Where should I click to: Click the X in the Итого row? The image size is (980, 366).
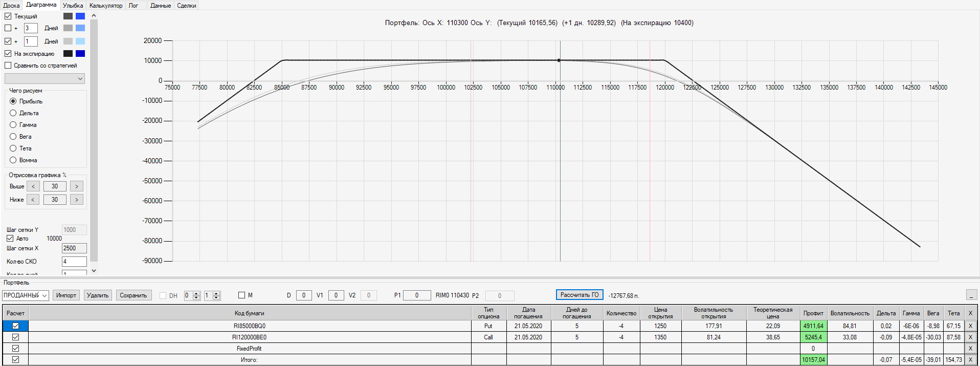[970, 360]
